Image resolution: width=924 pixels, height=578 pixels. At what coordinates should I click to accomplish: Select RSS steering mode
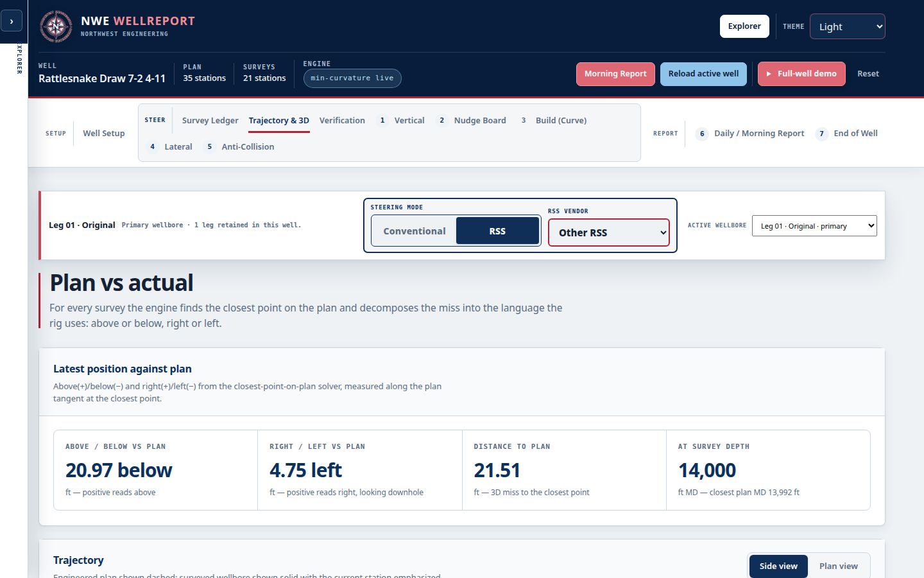click(497, 231)
